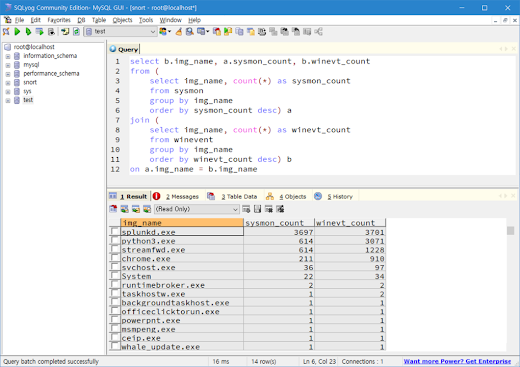
Task: Tick the checkbox for ceip.exe row
Action: pyautogui.click(x=115, y=338)
